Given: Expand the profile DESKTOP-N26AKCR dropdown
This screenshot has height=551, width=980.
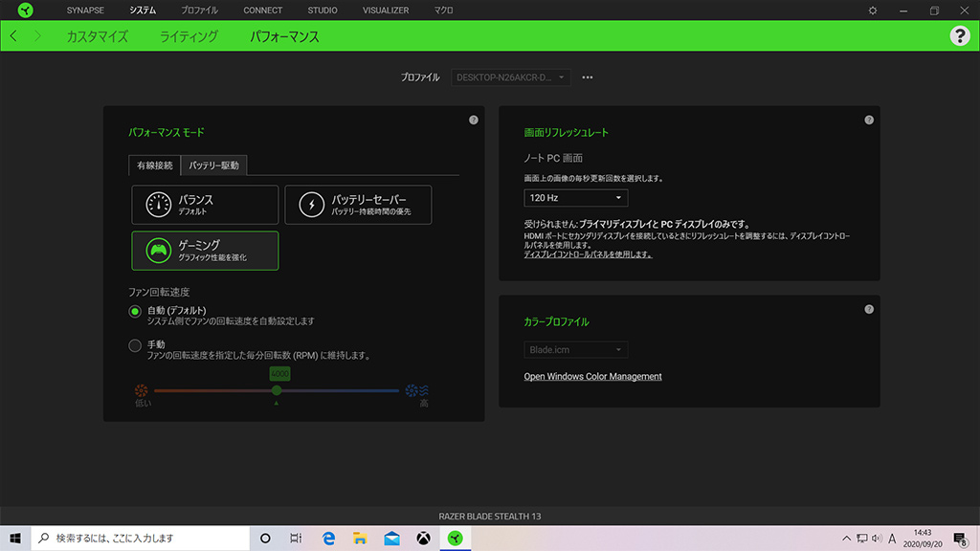Looking at the screenshot, I should (x=511, y=77).
